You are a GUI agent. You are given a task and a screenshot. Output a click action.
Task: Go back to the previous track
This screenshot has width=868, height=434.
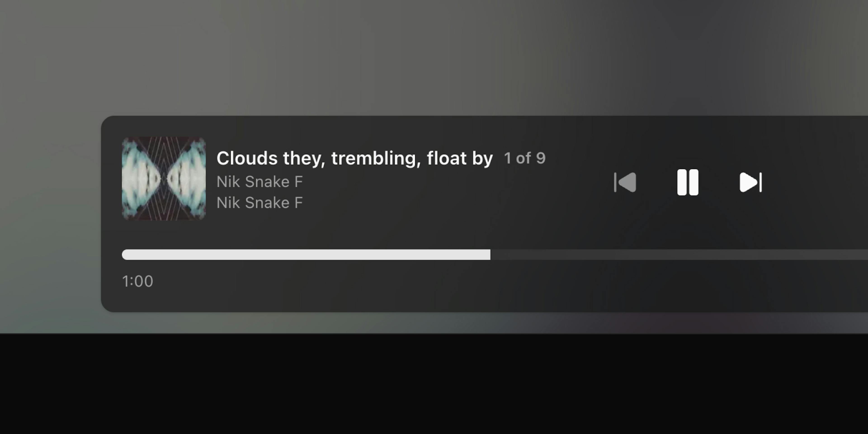(625, 182)
